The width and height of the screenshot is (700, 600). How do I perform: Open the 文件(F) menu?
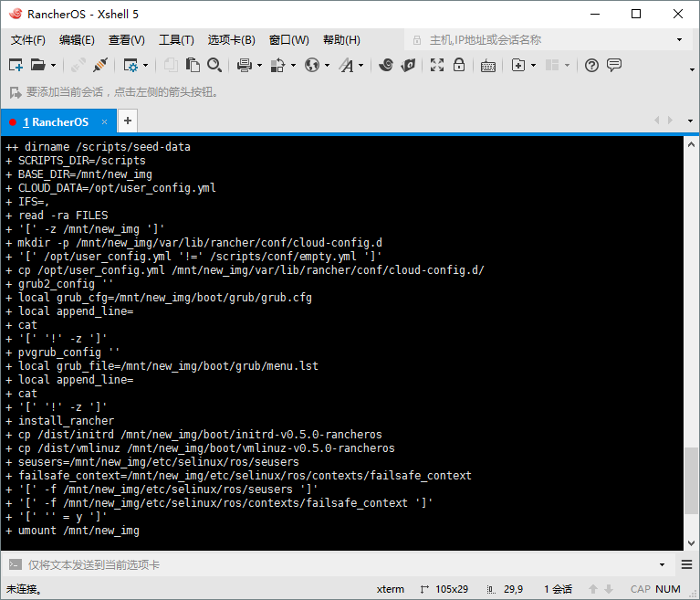(28, 40)
